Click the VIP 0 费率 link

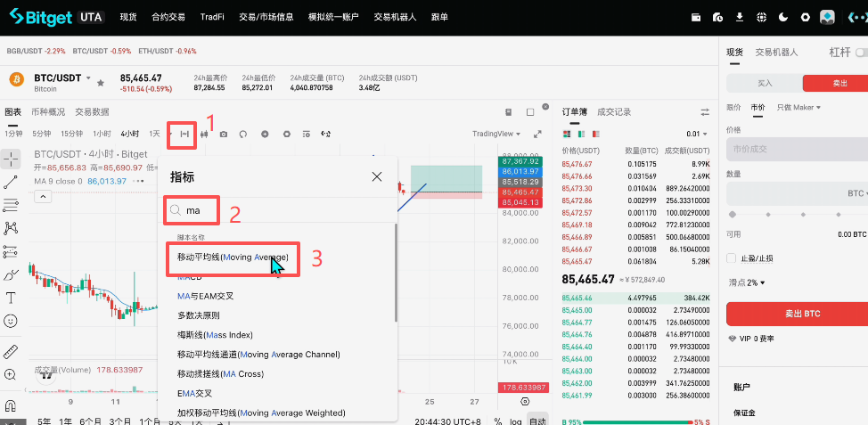point(750,339)
